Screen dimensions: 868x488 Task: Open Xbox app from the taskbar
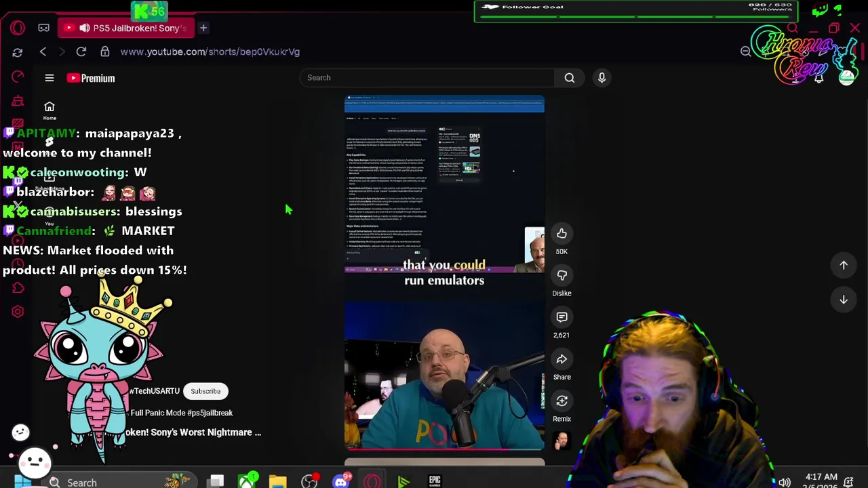click(x=248, y=481)
